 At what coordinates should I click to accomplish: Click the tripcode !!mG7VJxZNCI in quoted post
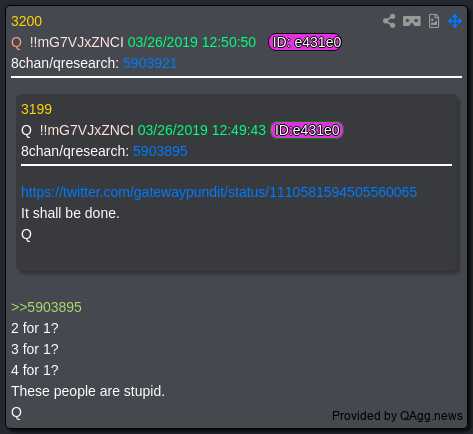(x=87, y=130)
